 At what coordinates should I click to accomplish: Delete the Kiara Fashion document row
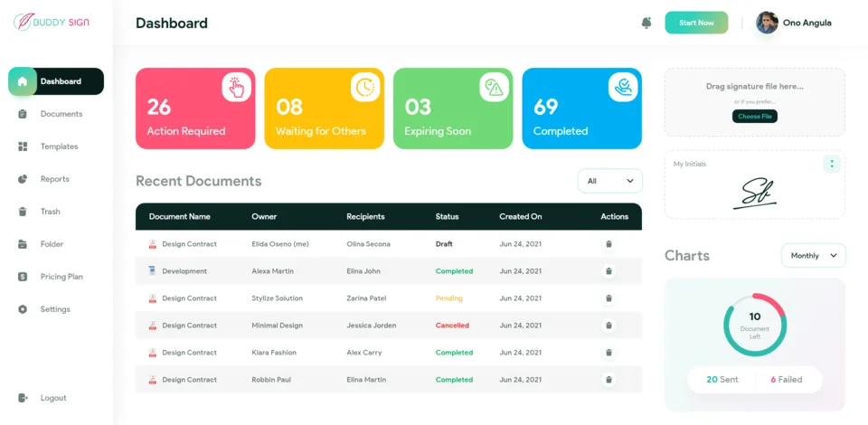609,353
